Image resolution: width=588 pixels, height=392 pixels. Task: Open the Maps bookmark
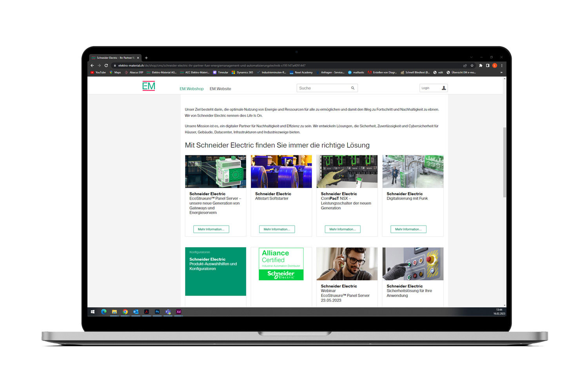(x=115, y=73)
